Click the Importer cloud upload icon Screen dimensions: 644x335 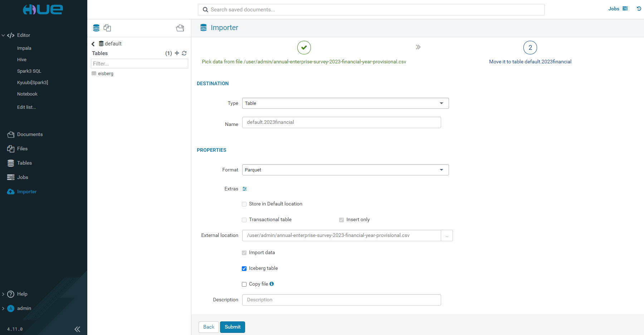[11, 191]
